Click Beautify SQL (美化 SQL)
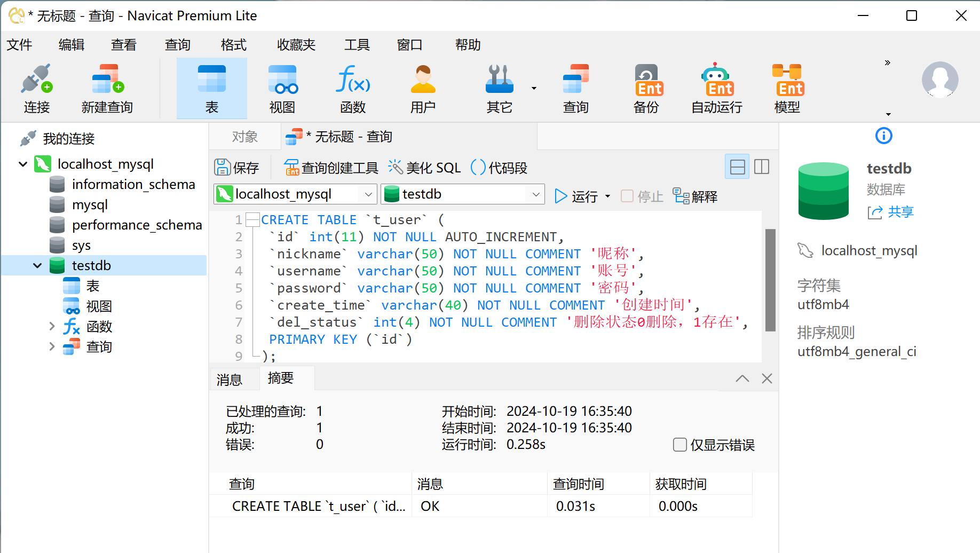The width and height of the screenshot is (980, 553). (x=424, y=168)
